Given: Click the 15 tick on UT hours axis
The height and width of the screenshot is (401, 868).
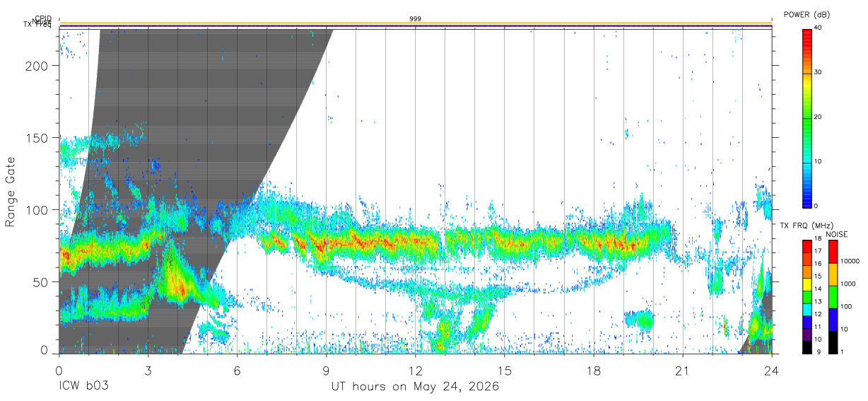Looking at the screenshot, I should (504, 371).
